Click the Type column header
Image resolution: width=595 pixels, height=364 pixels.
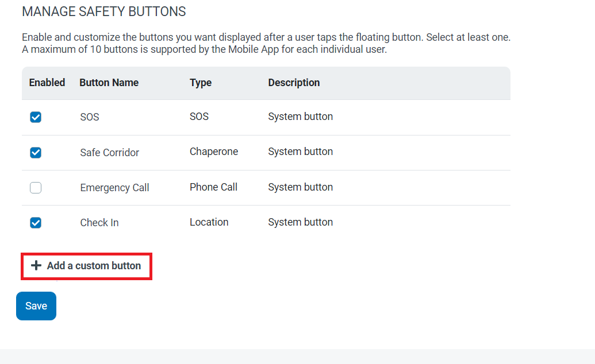[x=201, y=83]
